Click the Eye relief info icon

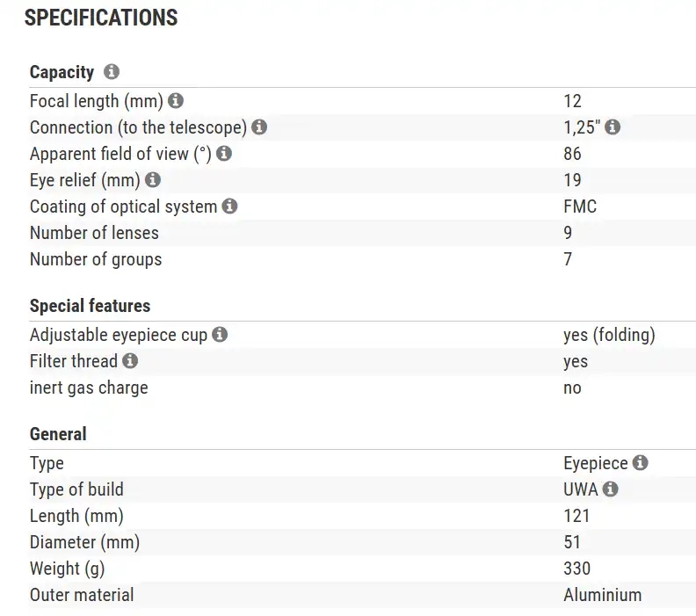(x=153, y=180)
